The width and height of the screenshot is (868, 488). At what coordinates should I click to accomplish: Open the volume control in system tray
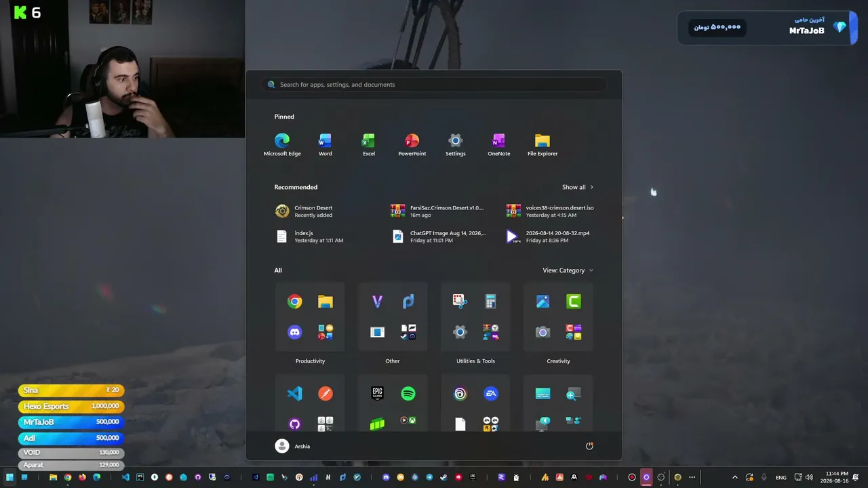tap(809, 477)
